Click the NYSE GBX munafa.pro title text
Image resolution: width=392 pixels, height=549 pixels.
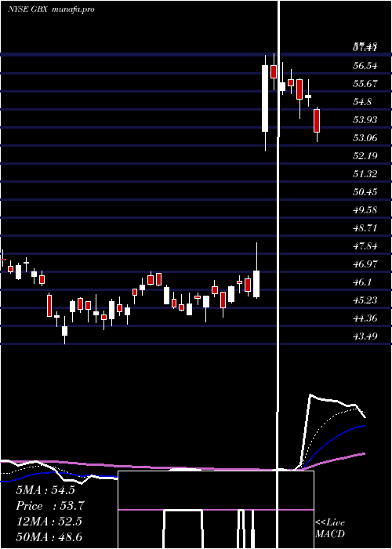51,9
